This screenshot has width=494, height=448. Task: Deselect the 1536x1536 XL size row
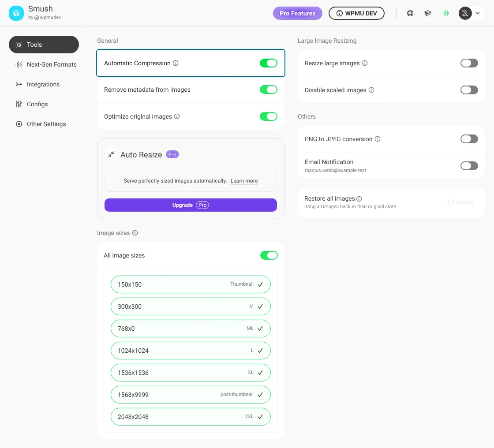pyautogui.click(x=191, y=373)
